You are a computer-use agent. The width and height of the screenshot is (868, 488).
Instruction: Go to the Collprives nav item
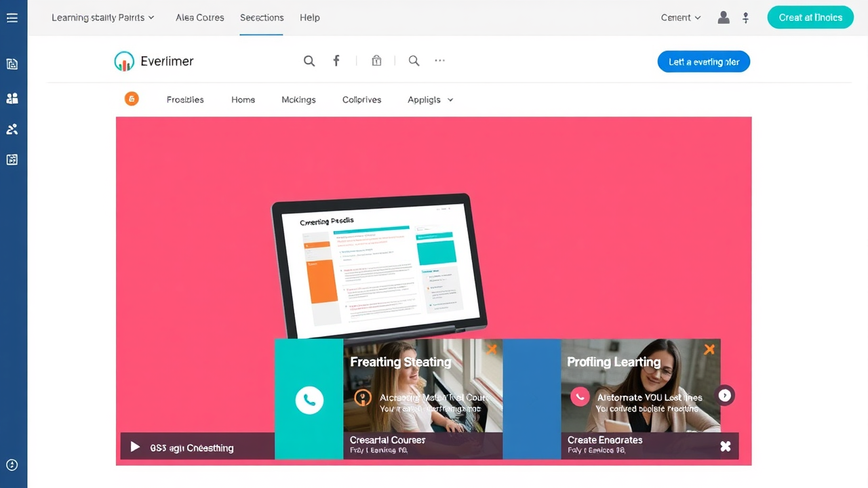click(362, 100)
